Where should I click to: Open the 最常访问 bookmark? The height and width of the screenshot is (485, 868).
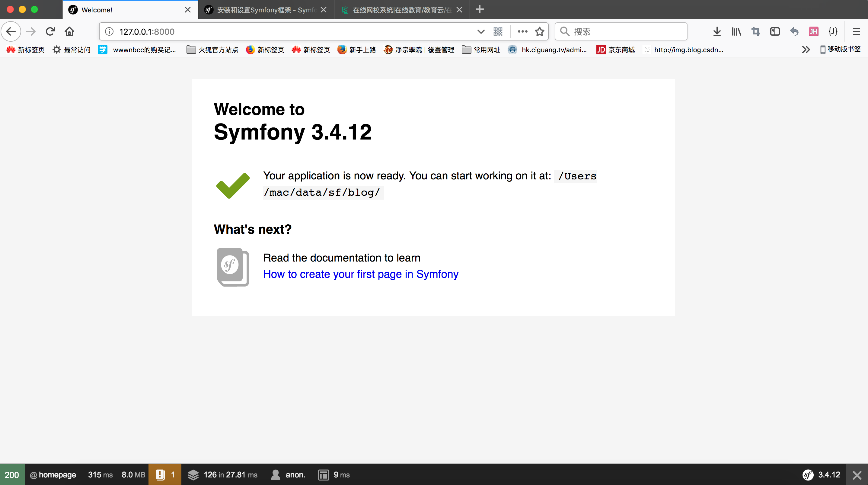(72, 50)
